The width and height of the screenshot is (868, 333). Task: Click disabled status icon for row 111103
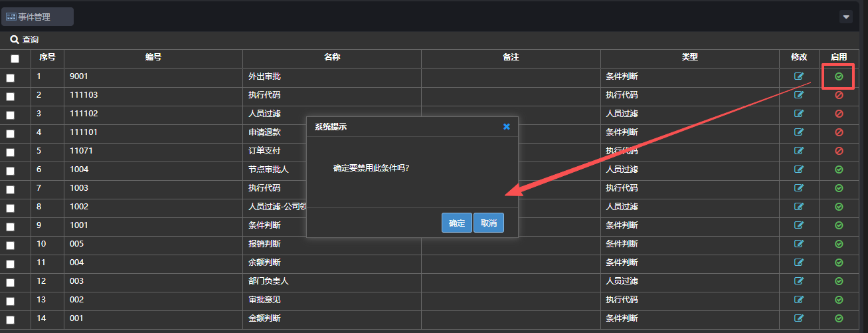point(839,95)
